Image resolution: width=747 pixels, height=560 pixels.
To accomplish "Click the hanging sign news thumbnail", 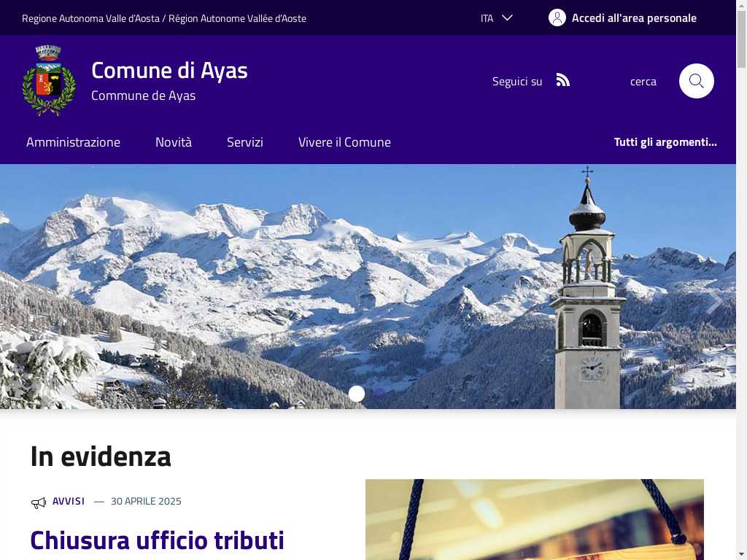I will [535, 519].
